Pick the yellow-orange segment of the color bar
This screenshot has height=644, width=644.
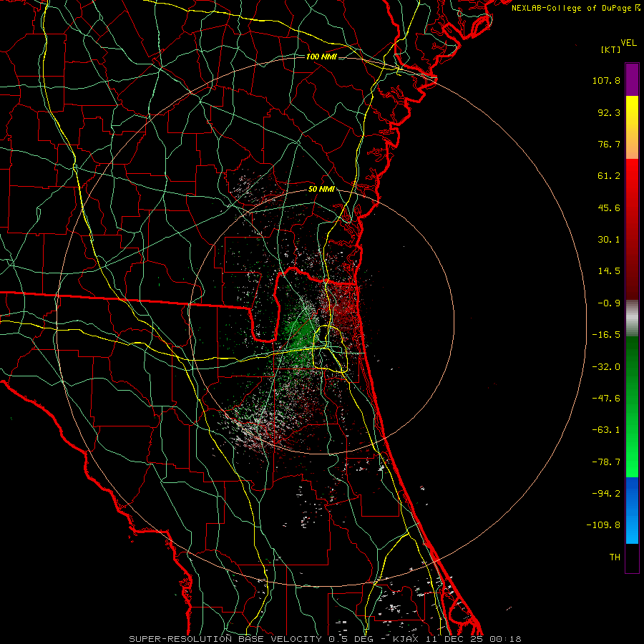tap(632, 127)
